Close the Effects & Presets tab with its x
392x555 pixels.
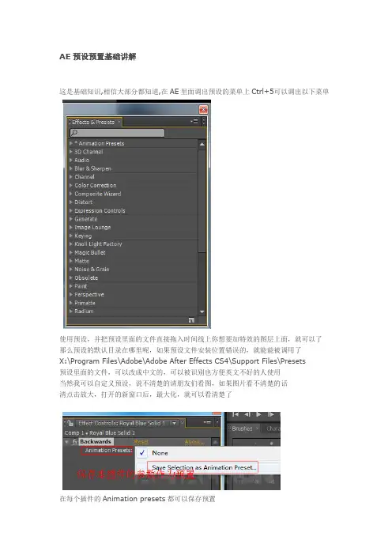click(x=119, y=122)
